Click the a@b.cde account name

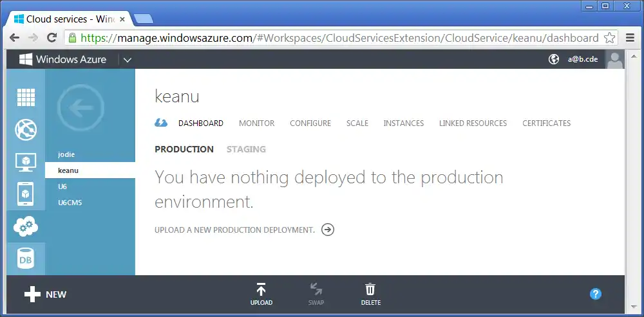point(583,59)
